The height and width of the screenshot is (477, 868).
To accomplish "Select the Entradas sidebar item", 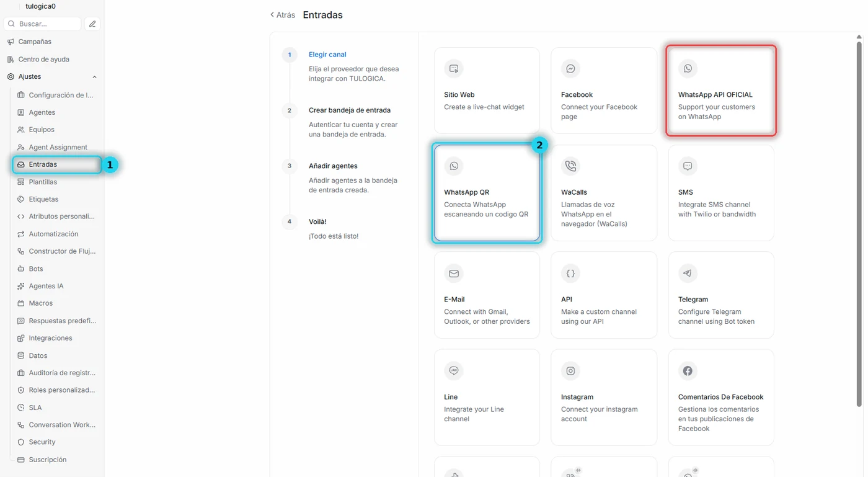I will tap(56, 164).
